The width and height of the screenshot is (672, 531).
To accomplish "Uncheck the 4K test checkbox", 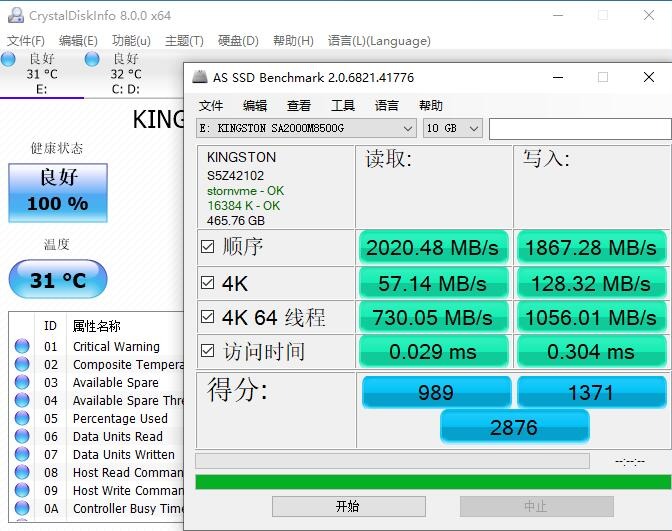I will 207,282.
